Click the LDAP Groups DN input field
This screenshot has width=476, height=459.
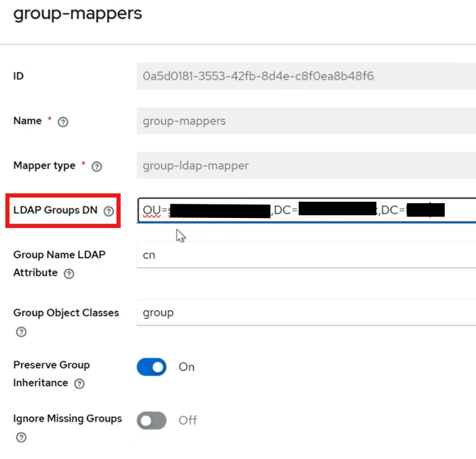click(x=306, y=210)
